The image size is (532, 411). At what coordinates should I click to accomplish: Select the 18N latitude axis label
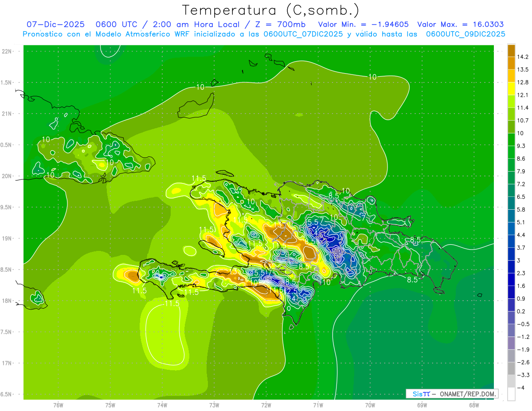[7, 301]
